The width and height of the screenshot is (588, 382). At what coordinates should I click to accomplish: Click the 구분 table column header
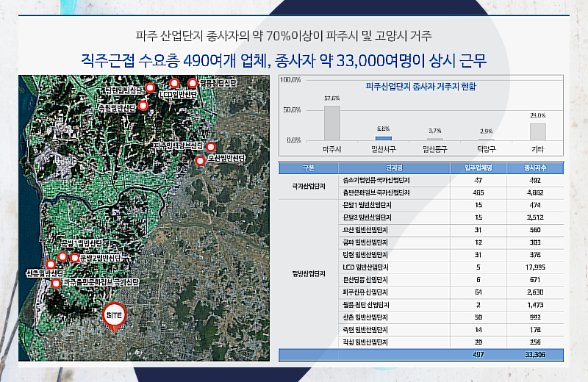[x=309, y=168]
